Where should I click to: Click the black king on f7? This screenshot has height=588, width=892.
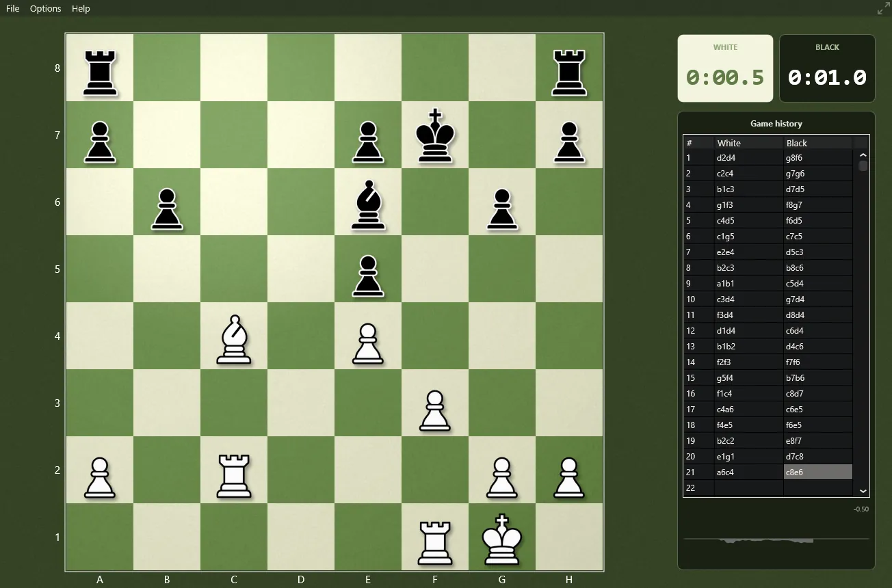[x=435, y=136]
